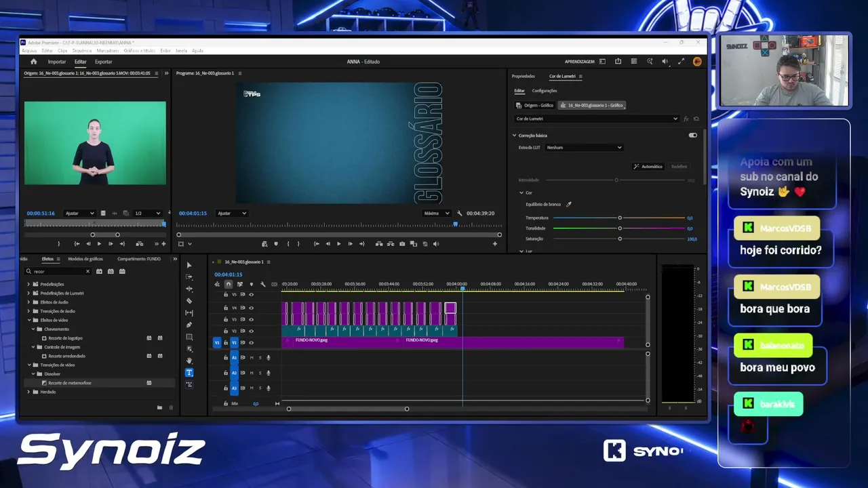
Task: Select the Hand tool
Action: pyautogui.click(x=189, y=361)
